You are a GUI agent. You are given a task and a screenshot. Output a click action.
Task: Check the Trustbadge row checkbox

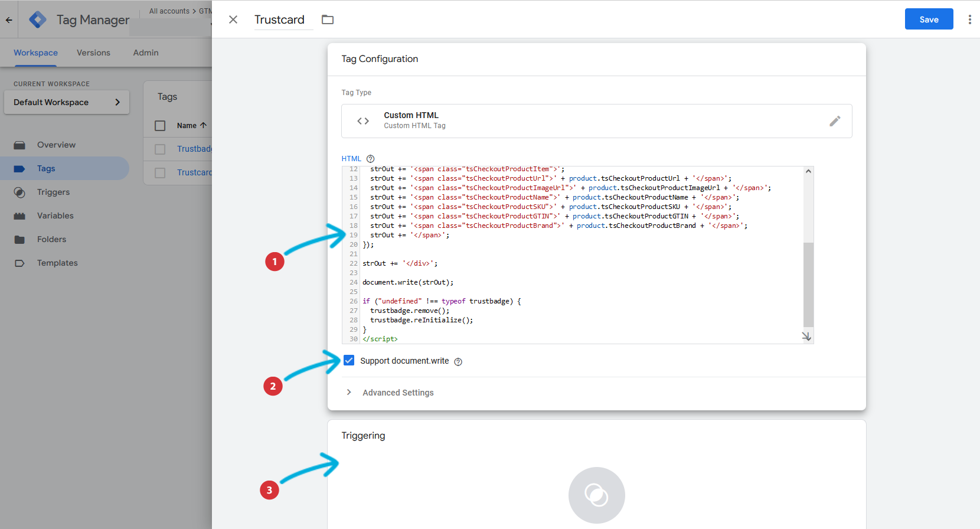pos(160,149)
